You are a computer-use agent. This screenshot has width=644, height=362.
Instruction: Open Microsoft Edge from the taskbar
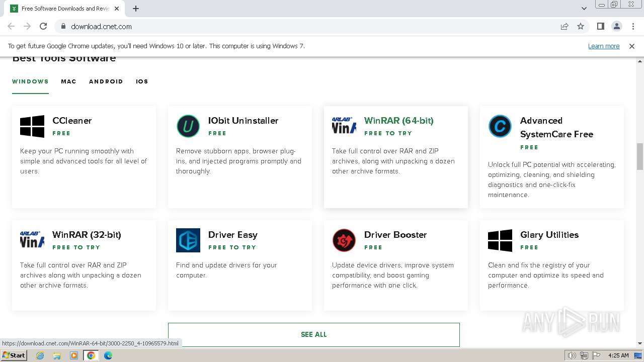(108, 355)
